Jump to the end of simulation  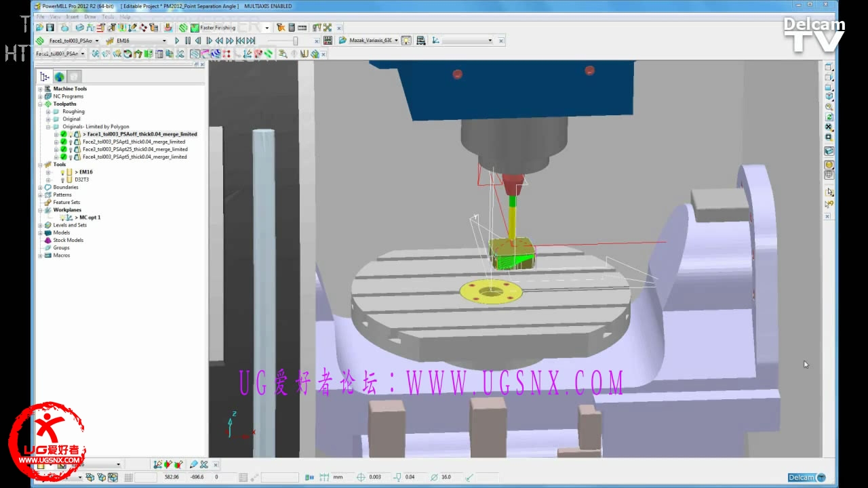pyautogui.click(x=251, y=41)
